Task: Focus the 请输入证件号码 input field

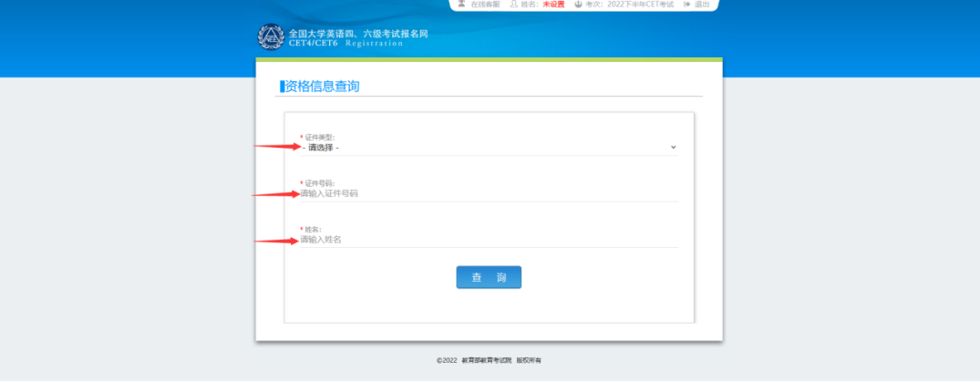Action: pos(488,193)
